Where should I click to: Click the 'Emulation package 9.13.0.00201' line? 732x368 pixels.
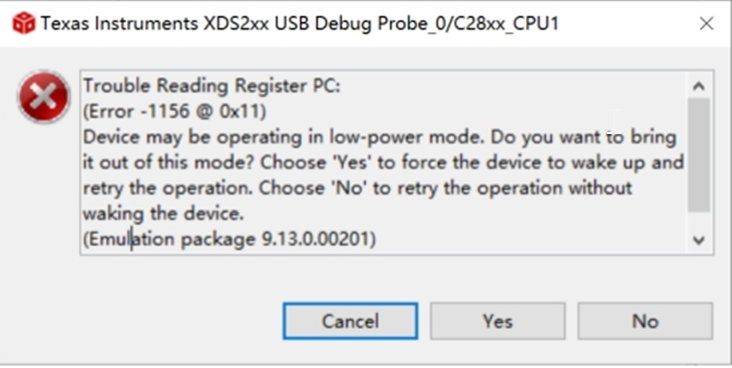[229, 239]
